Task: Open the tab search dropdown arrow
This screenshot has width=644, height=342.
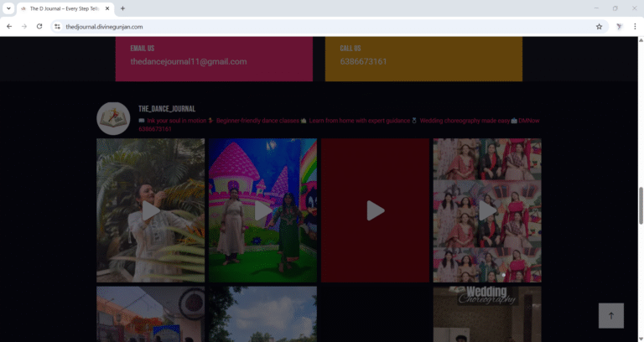Action: pyautogui.click(x=8, y=8)
